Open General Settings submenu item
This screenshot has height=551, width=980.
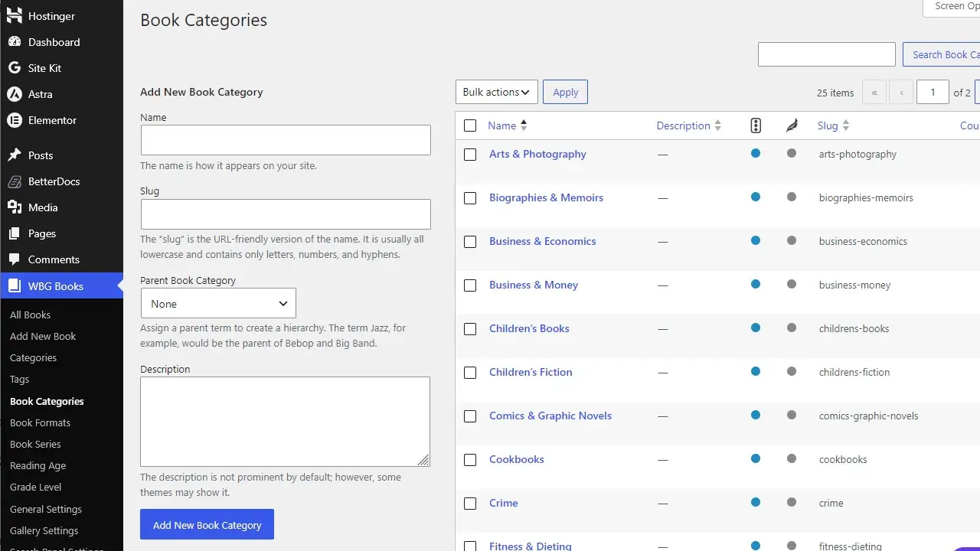point(46,509)
